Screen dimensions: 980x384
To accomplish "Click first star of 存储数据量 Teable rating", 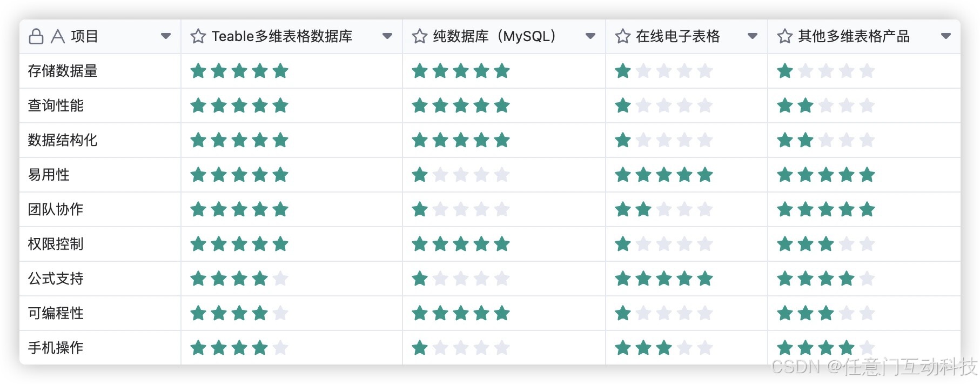I will (198, 71).
